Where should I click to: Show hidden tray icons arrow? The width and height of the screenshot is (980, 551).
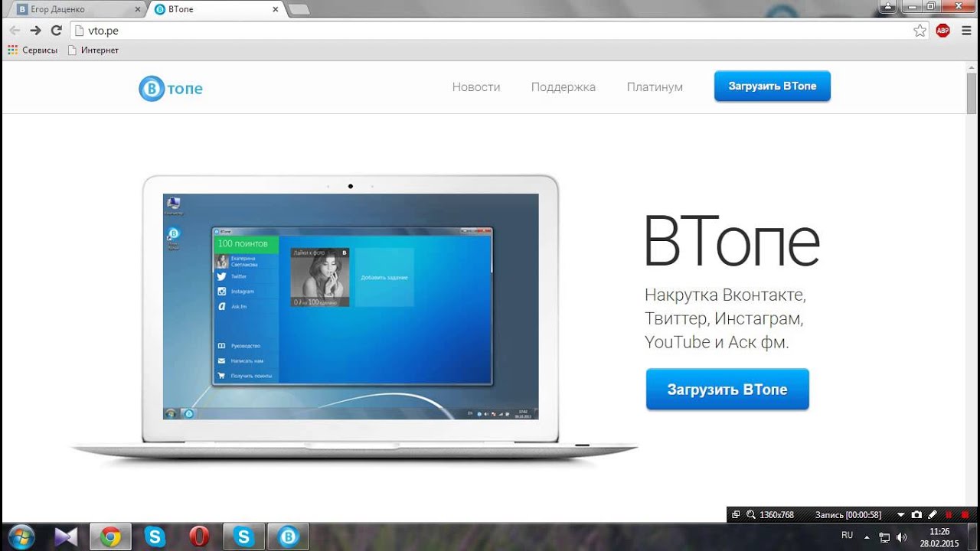coord(867,536)
